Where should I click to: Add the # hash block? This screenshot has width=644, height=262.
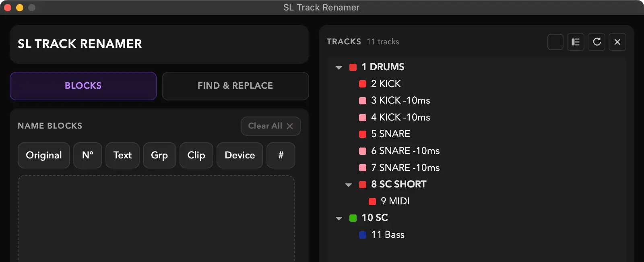(281, 155)
